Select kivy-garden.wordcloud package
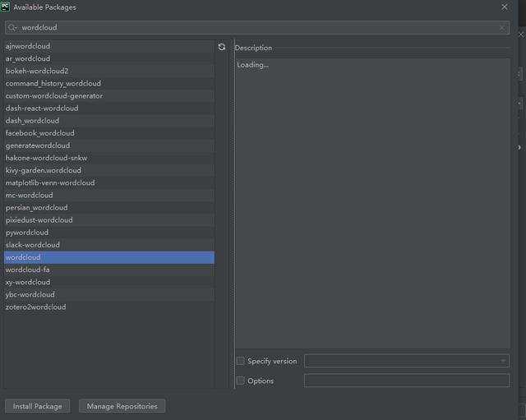 [x=109, y=170]
